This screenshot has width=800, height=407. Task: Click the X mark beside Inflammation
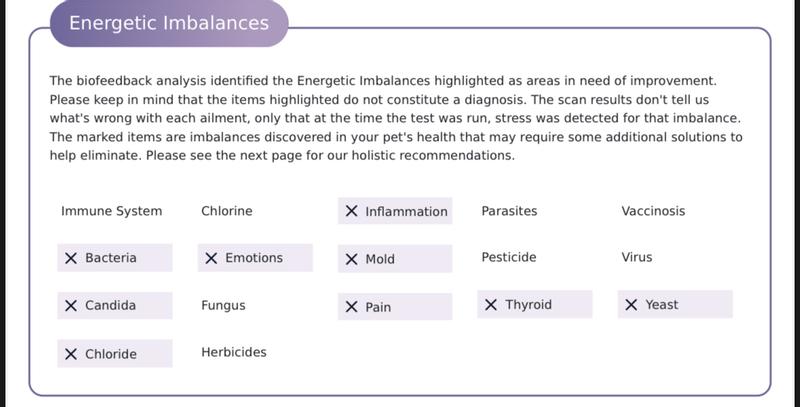pos(351,211)
